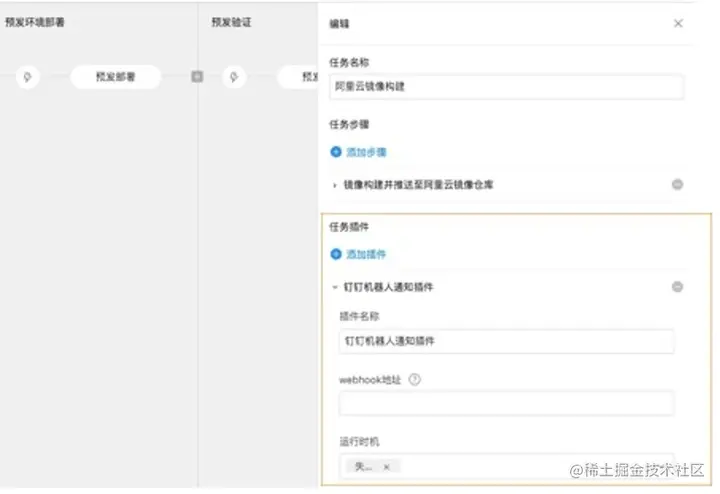This screenshot has width=720, height=494.
Task: Remove the 钉钉机器人通知插件 plugin
Action: coord(677,287)
